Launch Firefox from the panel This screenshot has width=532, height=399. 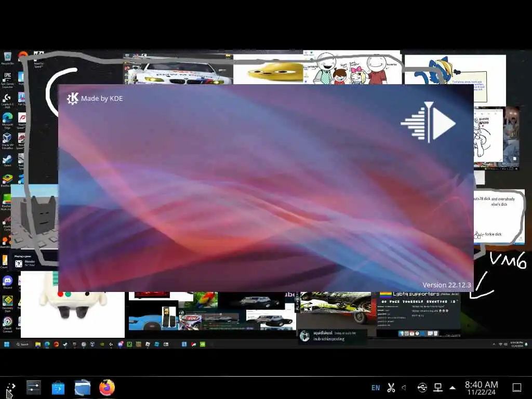coord(107,388)
